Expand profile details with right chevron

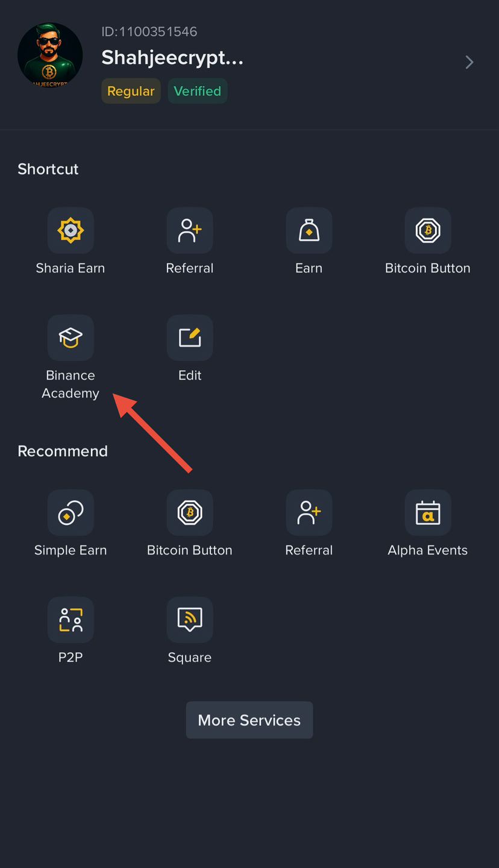click(x=469, y=62)
